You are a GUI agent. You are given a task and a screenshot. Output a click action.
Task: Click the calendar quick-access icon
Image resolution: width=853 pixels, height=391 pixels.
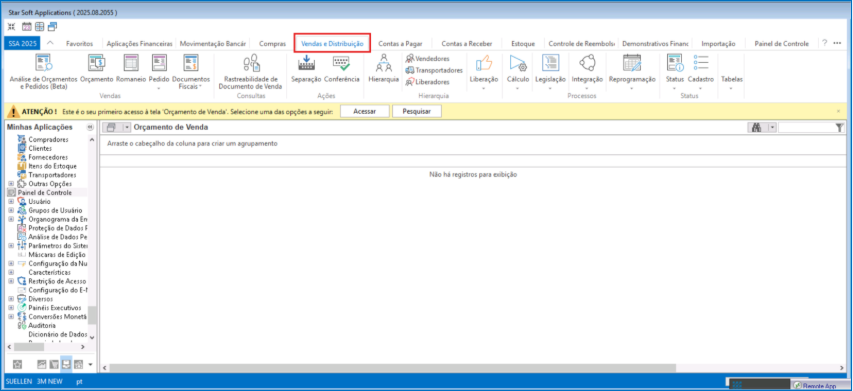pyautogui.click(x=26, y=26)
